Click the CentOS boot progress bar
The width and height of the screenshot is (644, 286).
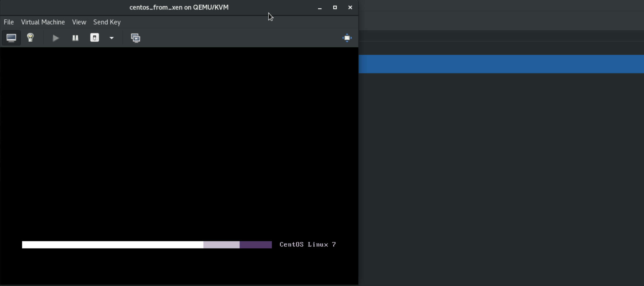point(147,245)
